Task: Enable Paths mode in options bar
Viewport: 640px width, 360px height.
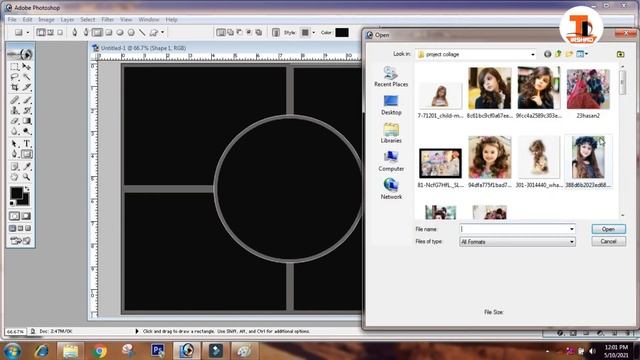Action: [50, 32]
